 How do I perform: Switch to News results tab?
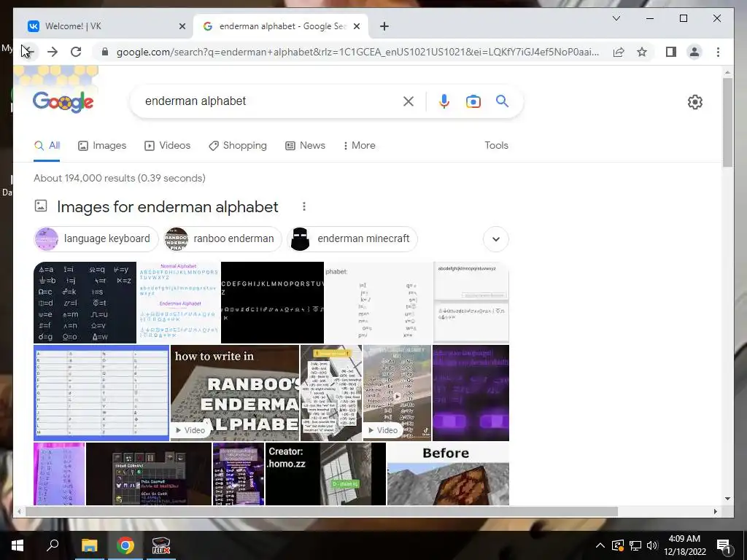point(306,146)
